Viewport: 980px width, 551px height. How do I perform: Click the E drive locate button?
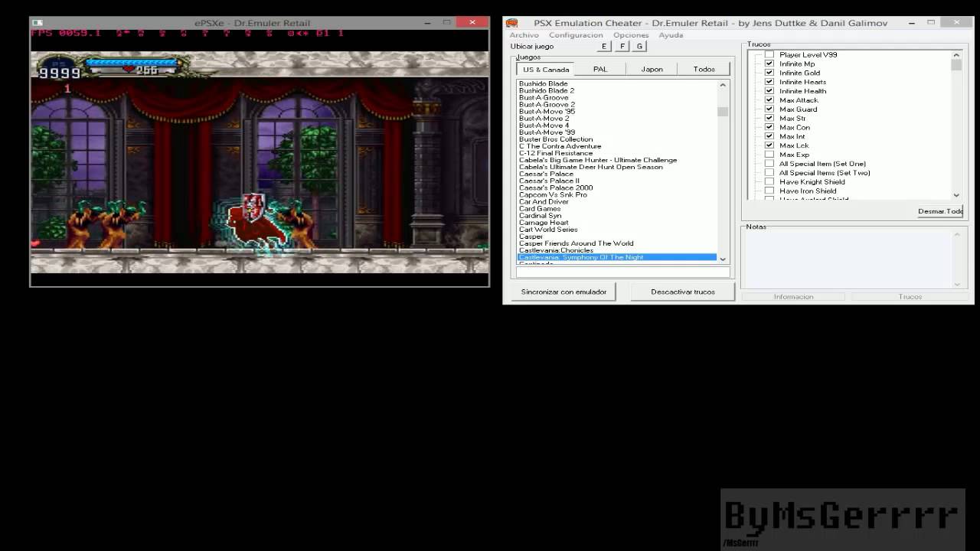[x=604, y=47]
